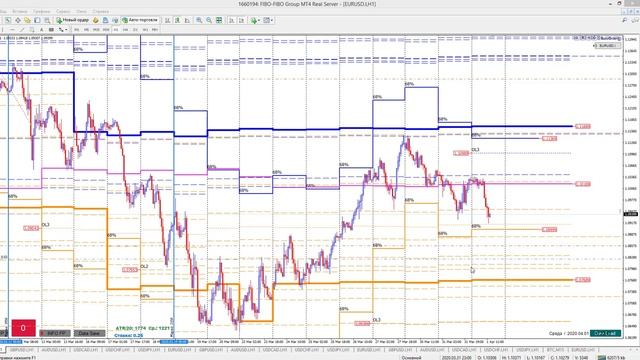Open the templates dropdown arrow
The image size is (640, 360).
point(272,20)
